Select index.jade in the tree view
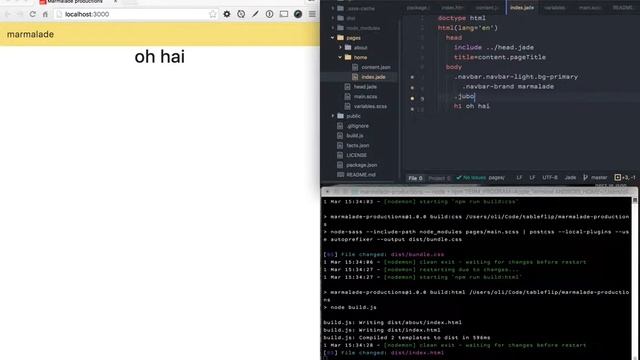The height and width of the screenshot is (360, 640). click(x=373, y=77)
